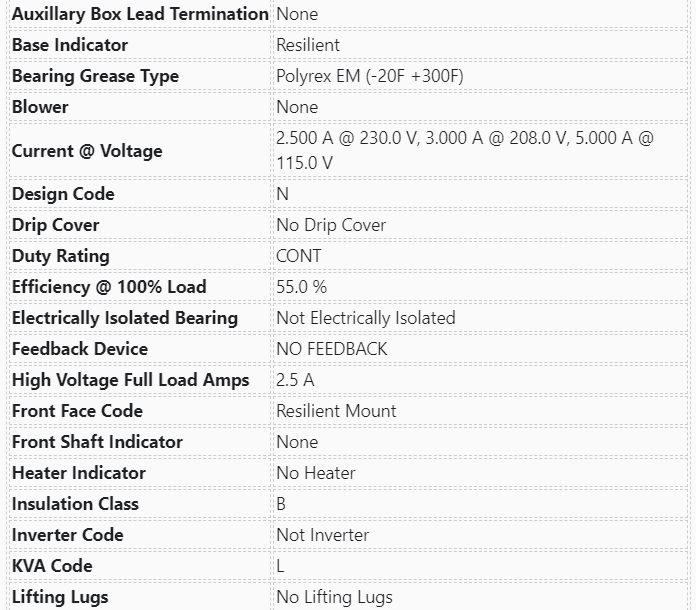Select the NO FEEDBACK value
The height and width of the screenshot is (610, 696).
[331, 349]
